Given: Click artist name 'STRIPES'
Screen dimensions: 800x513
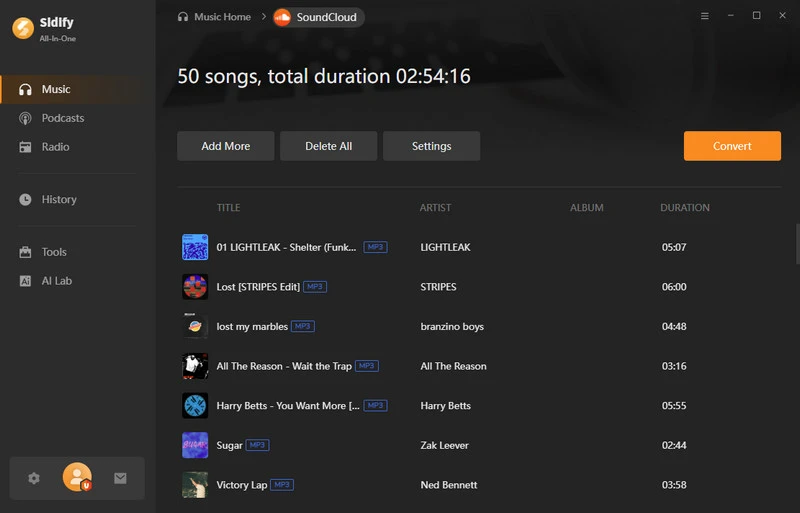Looking at the screenshot, I should 438,287.
